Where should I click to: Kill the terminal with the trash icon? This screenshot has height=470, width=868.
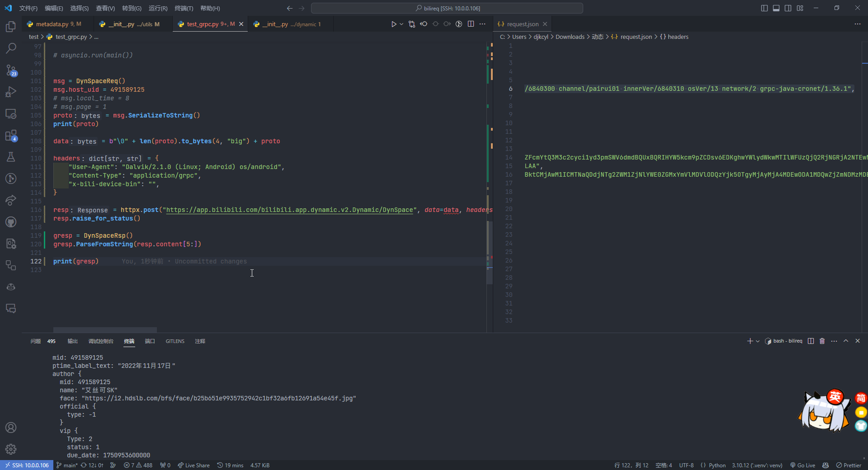822,341
